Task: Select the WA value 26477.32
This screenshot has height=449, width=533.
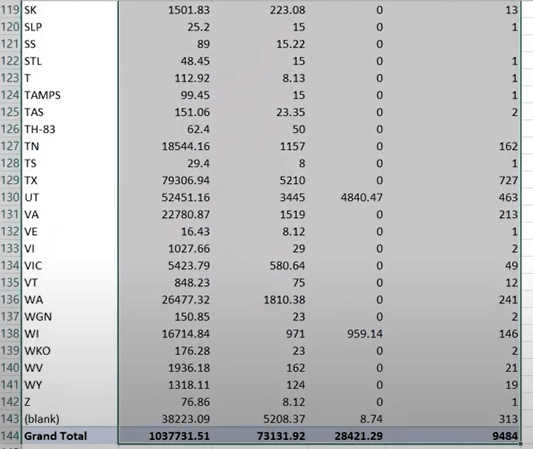Action: [x=166, y=300]
